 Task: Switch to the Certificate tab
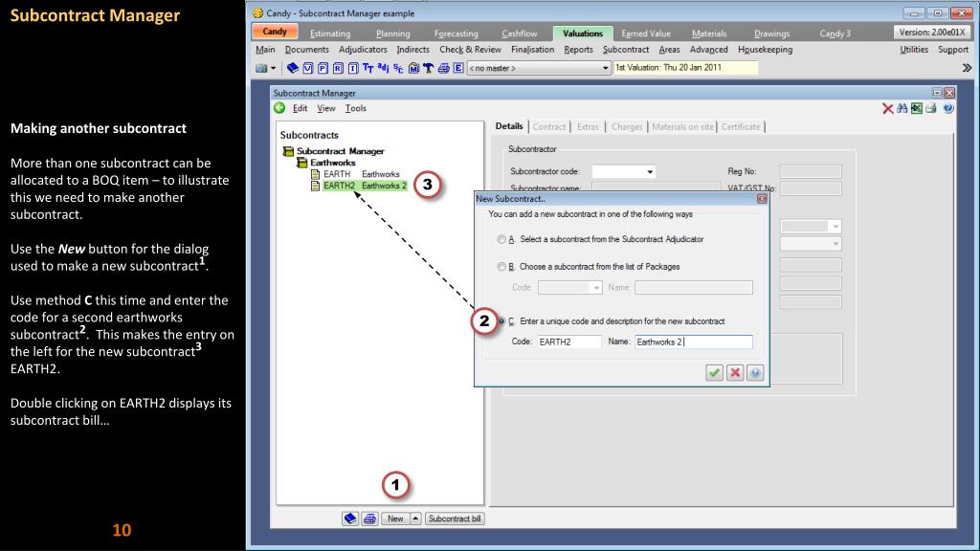(x=741, y=127)
